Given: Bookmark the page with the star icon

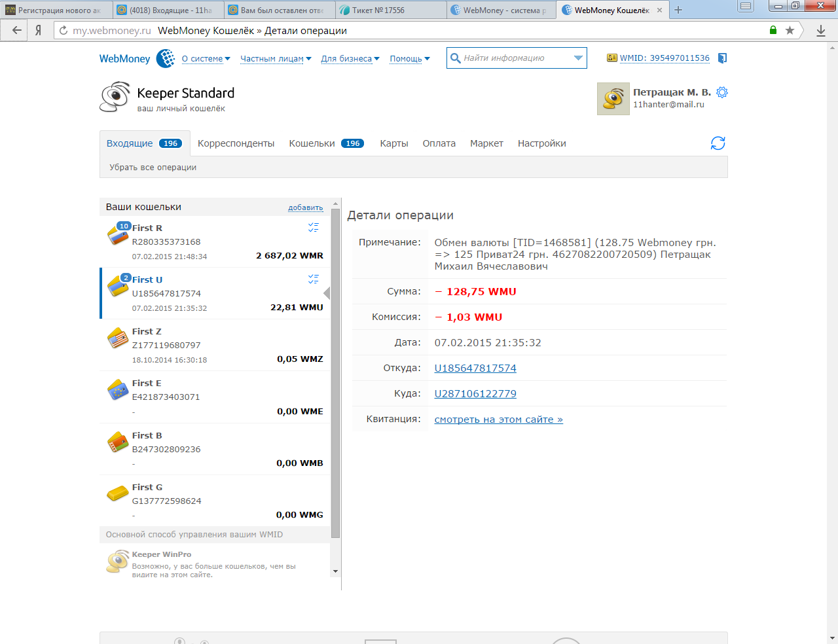Looking at the screenshot, I should click(790, 30).
